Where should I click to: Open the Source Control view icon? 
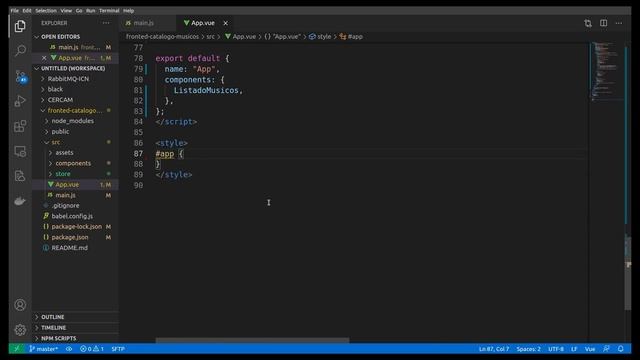[x=20, y=76]
